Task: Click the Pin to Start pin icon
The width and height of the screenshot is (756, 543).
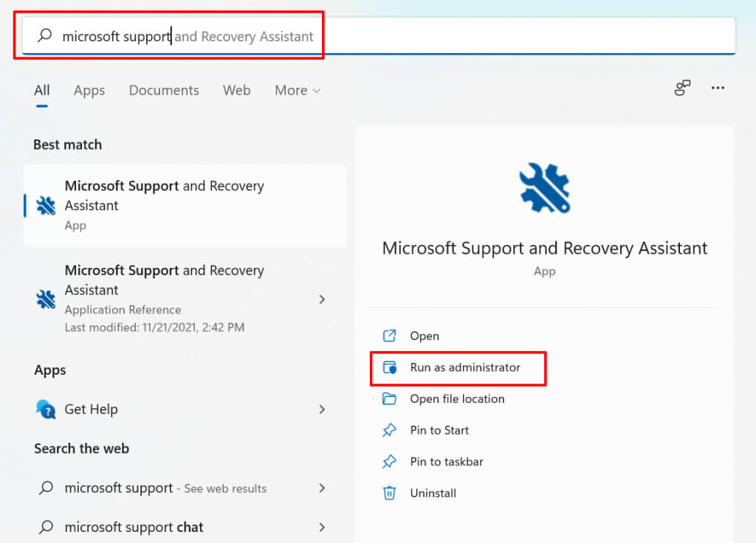Action: click(389, 430)
